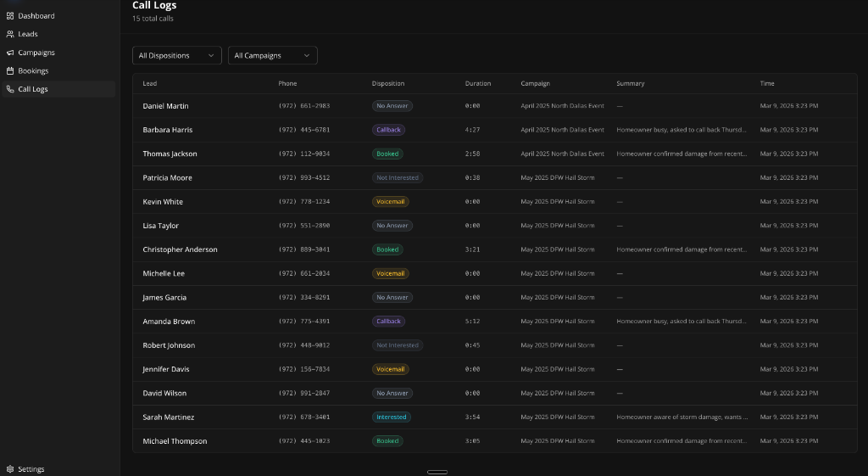Click Amanda Brown's Callback badge
Image resolution: width=868 pixels, height=476 pixels.
tap(388, 322)
